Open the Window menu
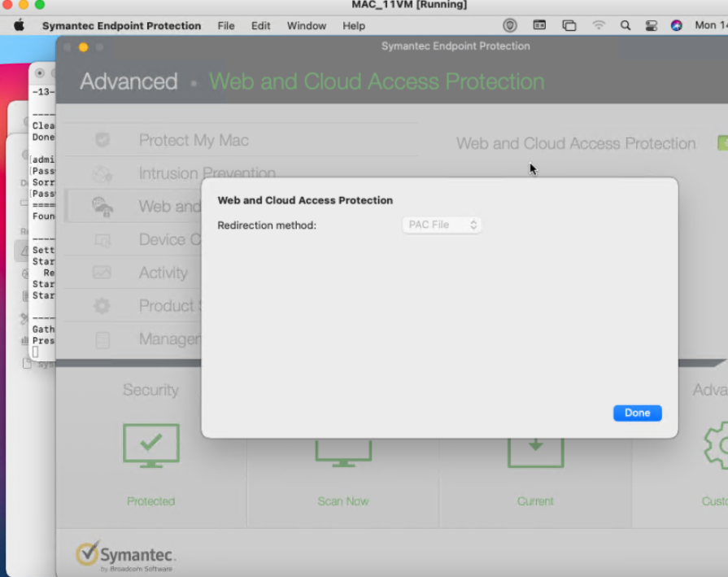 pos(307,25)
